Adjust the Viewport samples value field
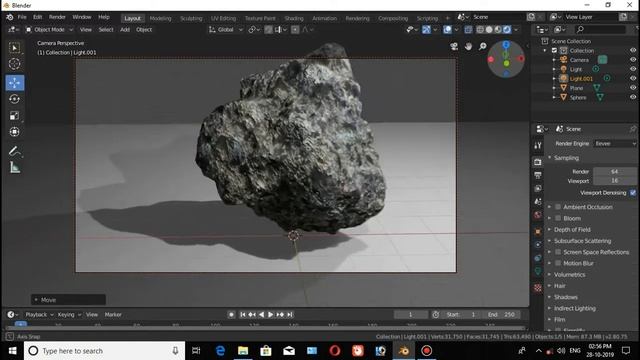640x360 pixels. [x=615, y=181]
